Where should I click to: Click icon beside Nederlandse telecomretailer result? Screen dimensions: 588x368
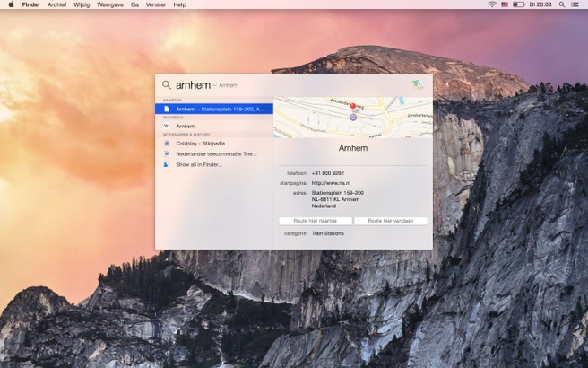pos(167,153)
